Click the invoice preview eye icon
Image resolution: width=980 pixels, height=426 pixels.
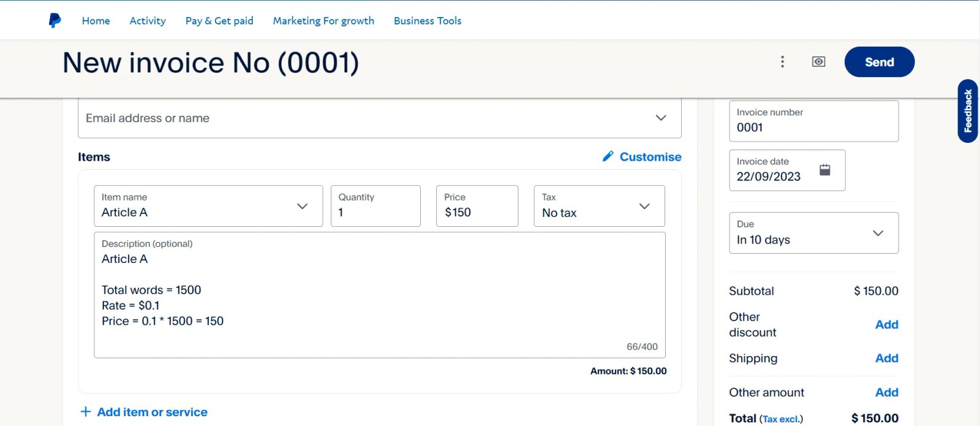(818, 62)
